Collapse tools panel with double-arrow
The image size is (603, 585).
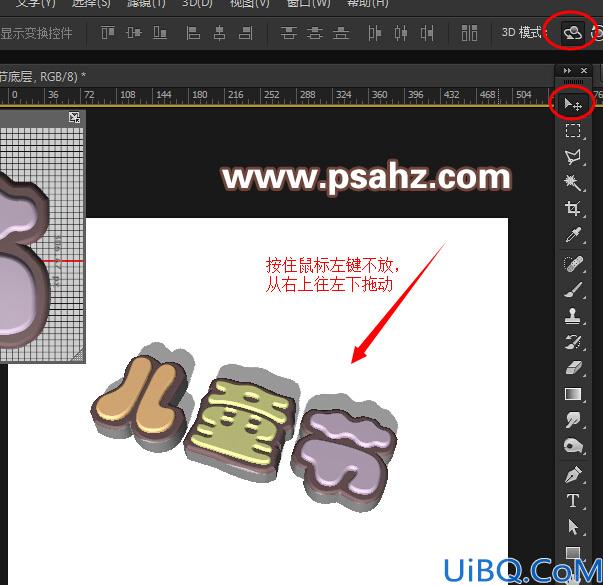[567, 71]
